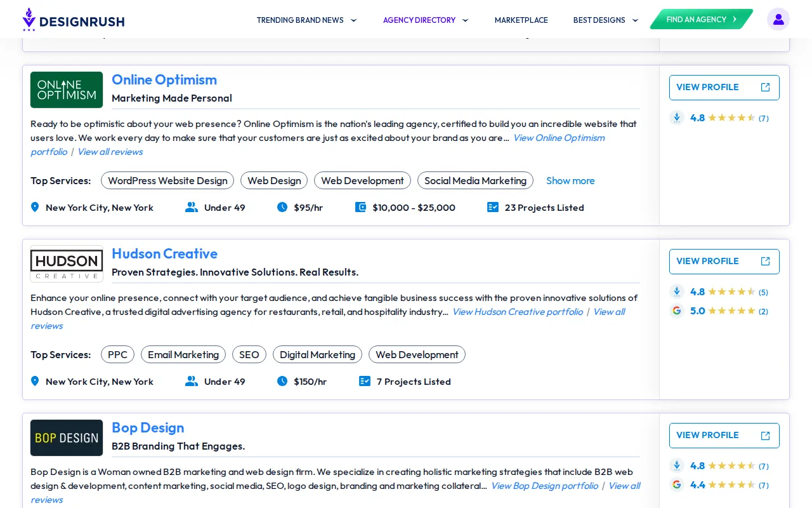Click hourly rate clock icon for Online Optimism
This screenshot has width=812, height=508.
pos(282,207)
